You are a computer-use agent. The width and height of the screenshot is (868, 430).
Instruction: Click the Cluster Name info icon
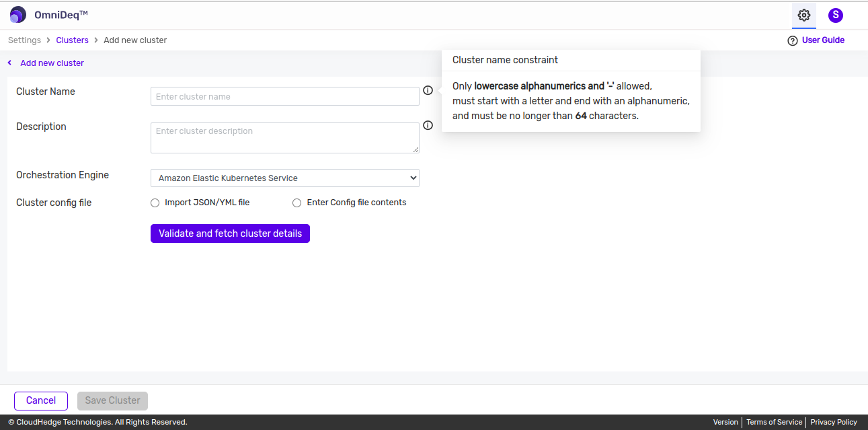(428, 90)
